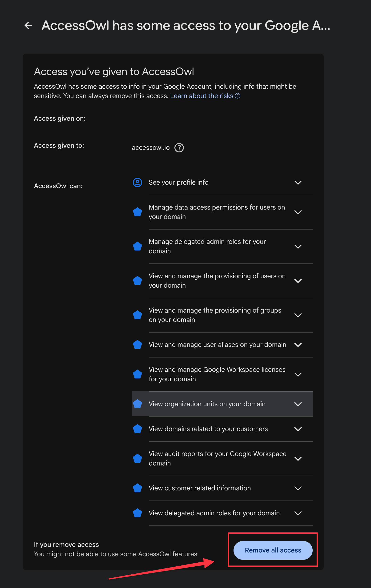Click the profile icon beside See your profile info

click(137, 183)
